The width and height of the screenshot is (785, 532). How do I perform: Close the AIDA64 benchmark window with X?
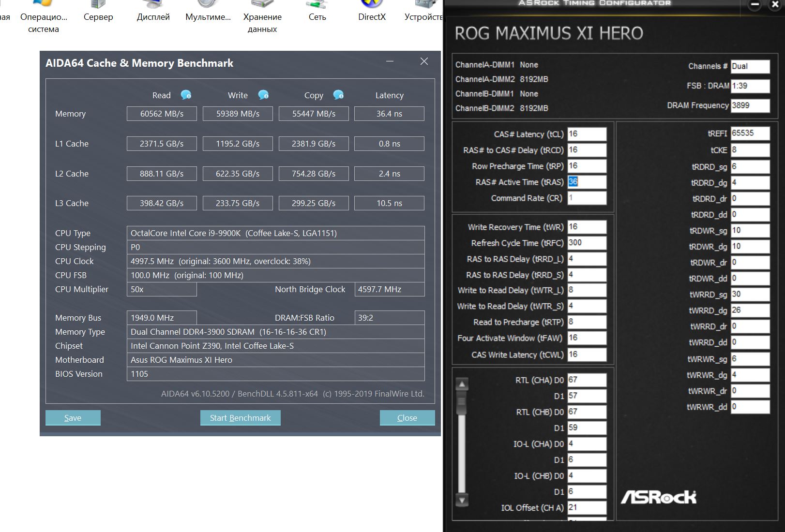click(424, 61)
